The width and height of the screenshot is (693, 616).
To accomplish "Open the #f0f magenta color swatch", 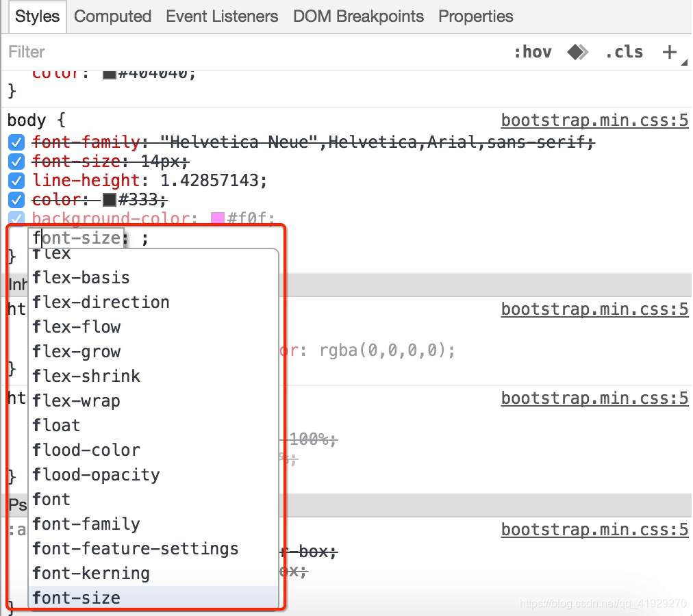I will (x=218, y=219).
